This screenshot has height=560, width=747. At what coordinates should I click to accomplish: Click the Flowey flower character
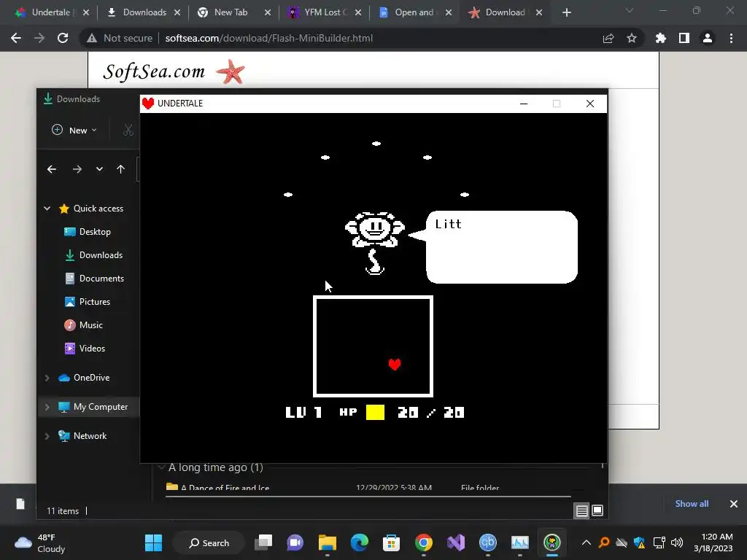375,243
